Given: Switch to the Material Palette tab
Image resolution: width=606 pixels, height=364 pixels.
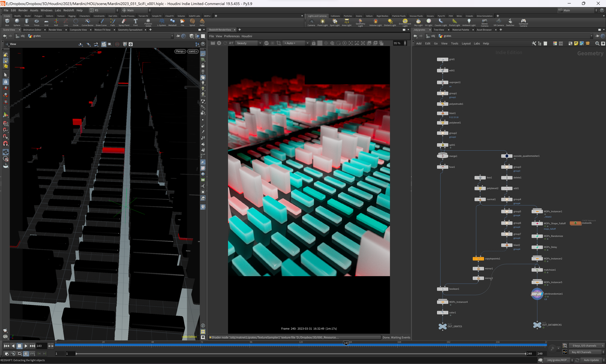Looking at the screenshot, I should [x=460, y=30].
